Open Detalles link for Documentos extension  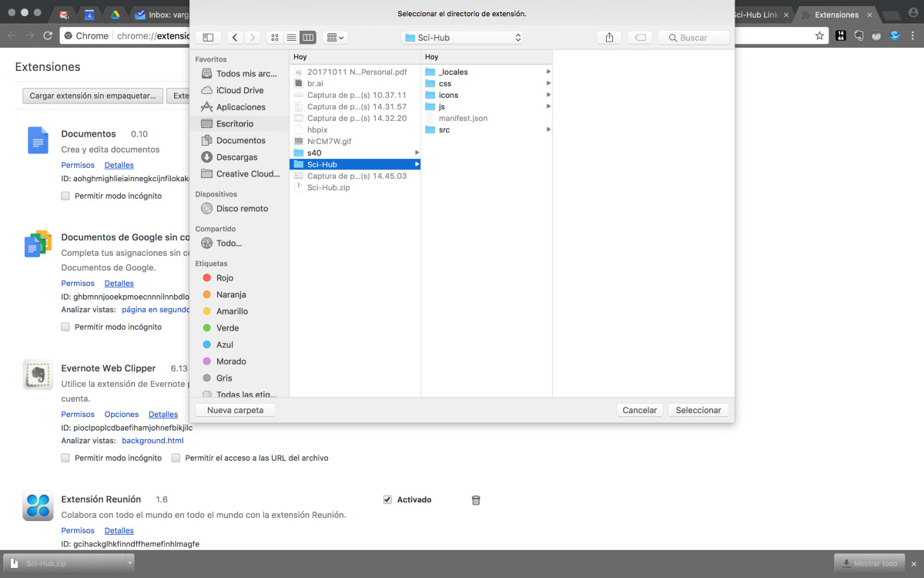tap(119, 165)
